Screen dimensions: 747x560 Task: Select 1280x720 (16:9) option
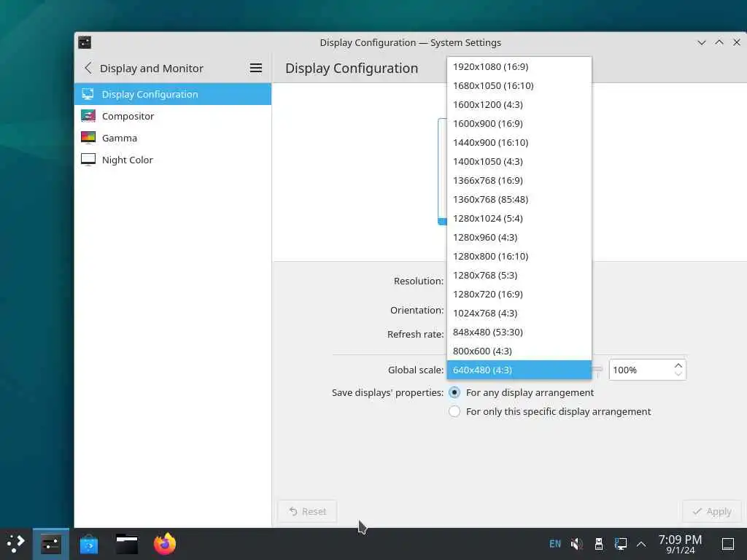tap(519, 295)
